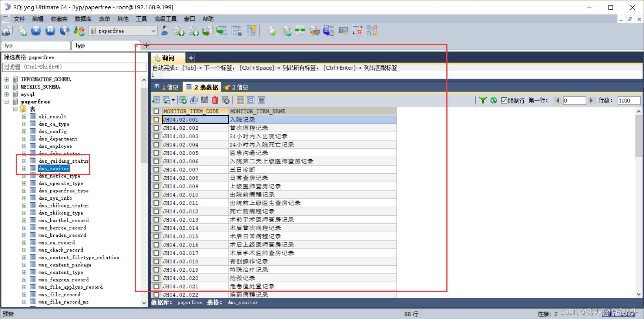Click the save changes floppy icon
This screenshot has width=644, height=319.
click(204, 100)
